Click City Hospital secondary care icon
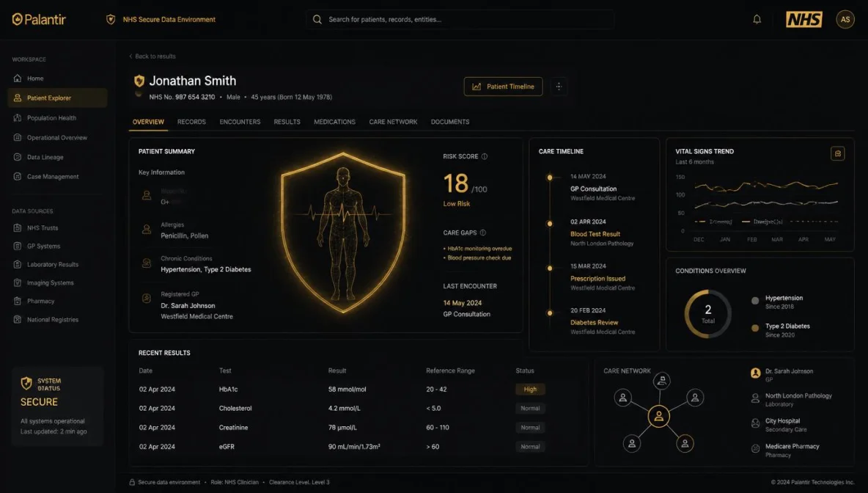The image size is (868, 493). pyautogui.click(x=755, y=423)
